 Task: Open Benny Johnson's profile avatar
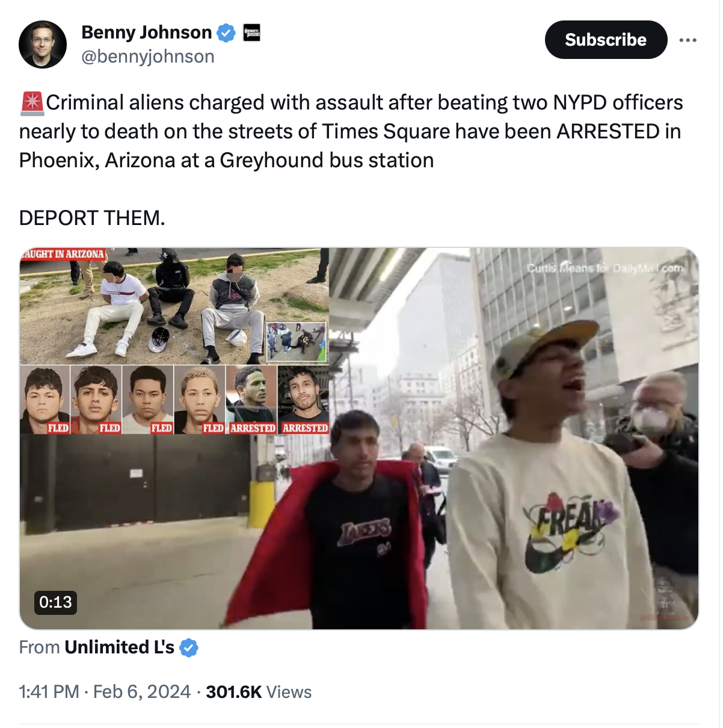point(42,44)
